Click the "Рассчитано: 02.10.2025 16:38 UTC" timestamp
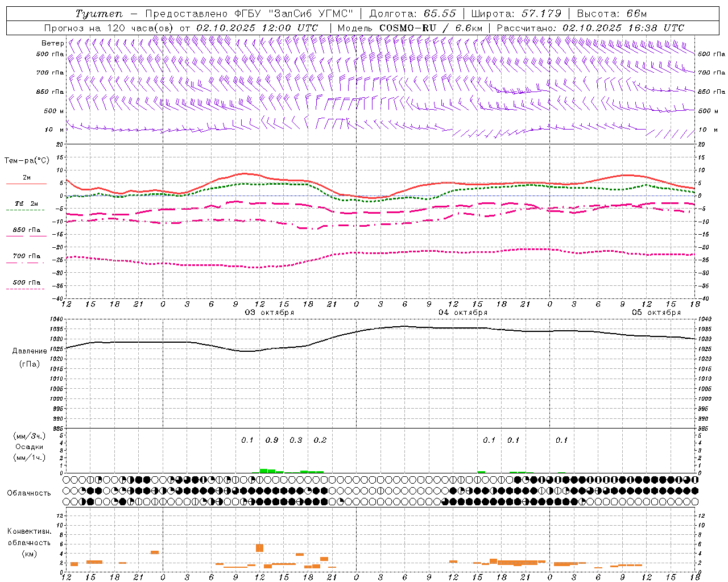Image resolution: width=728 pixels, height=582 pixels. click(590, 28)
